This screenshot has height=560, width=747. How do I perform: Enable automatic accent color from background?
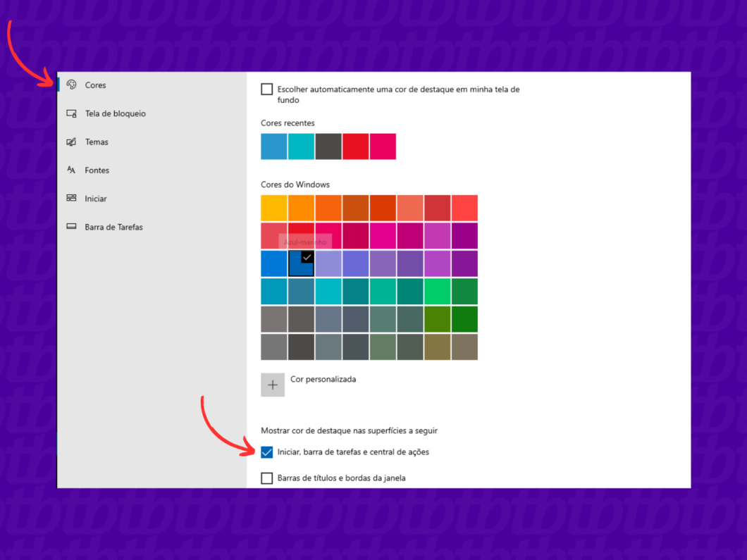pyautogui.click(x=266, y=89)
